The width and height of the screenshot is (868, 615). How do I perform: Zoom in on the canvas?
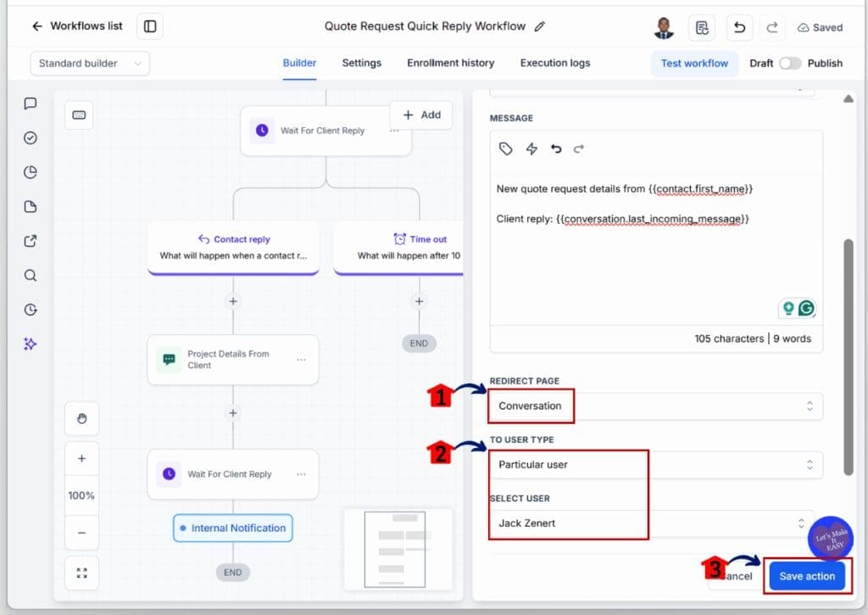82,459
